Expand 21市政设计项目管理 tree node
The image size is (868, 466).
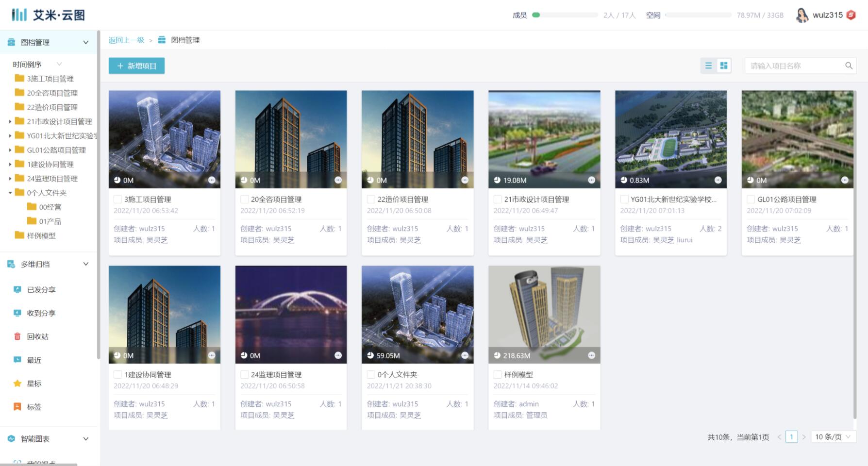pos(10,121)
